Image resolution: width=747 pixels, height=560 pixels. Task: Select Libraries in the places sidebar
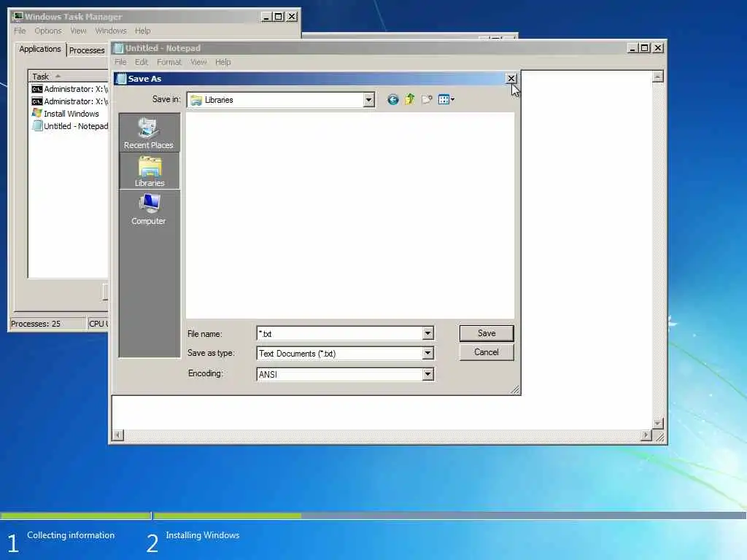[x=149, y=171]
